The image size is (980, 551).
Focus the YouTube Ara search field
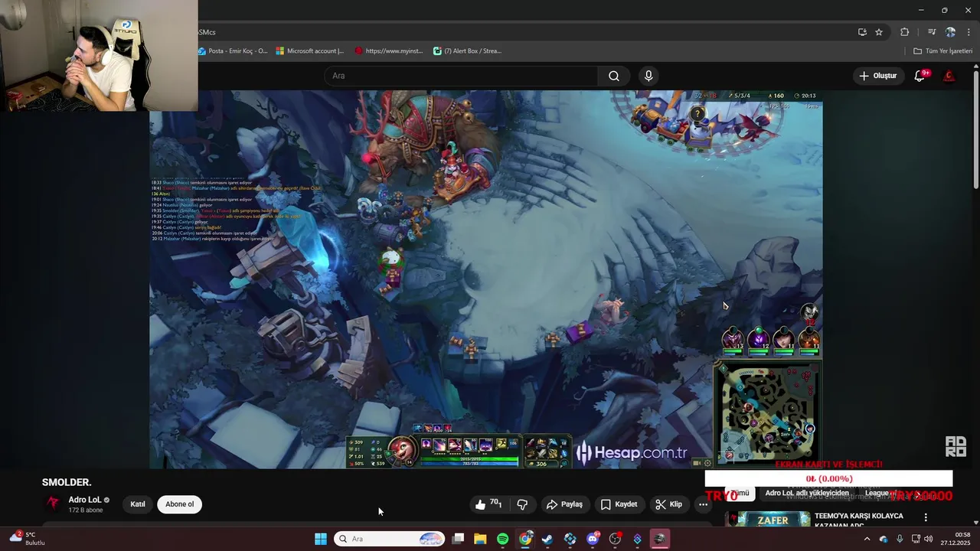click(x=461, y=76)
